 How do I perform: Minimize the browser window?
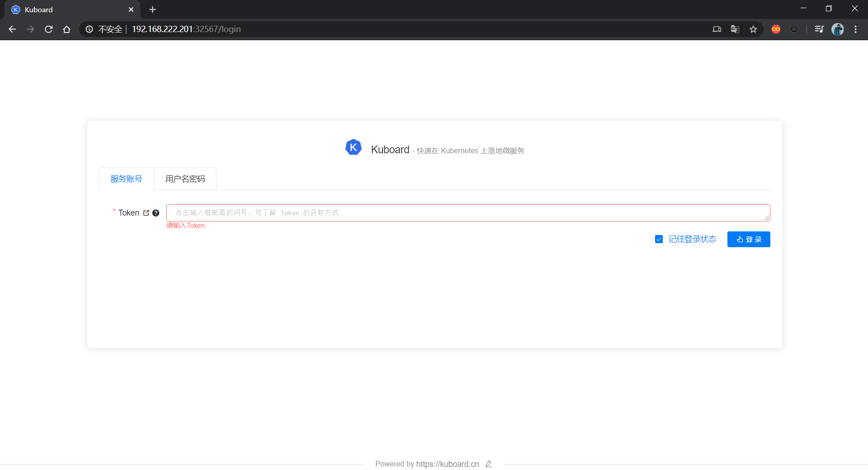coord(803,9)
